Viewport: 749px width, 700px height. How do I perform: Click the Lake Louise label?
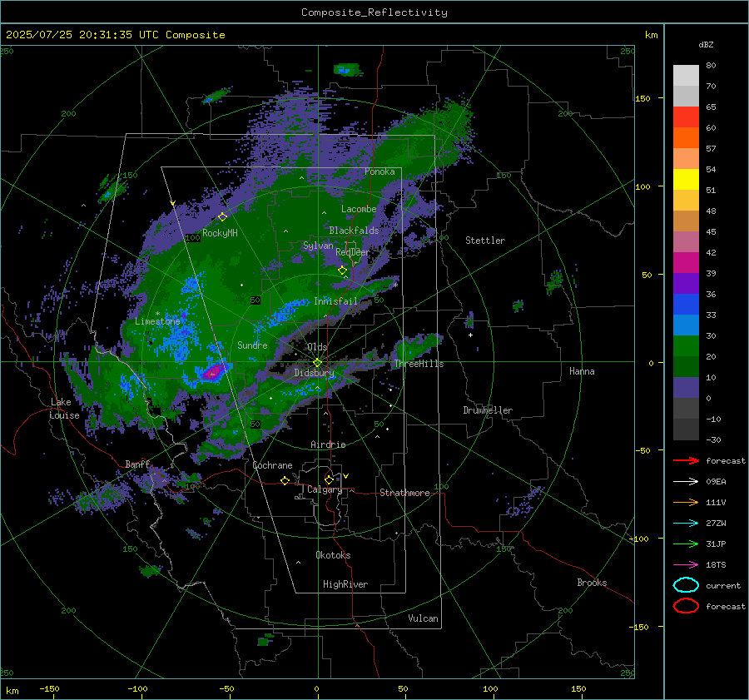[65, 409]
